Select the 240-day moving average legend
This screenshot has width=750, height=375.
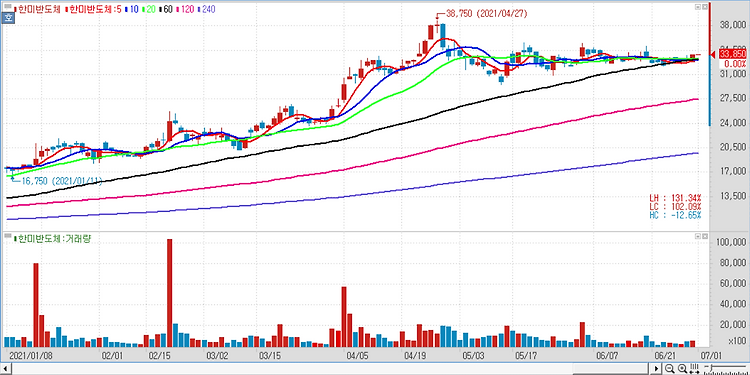206,9
